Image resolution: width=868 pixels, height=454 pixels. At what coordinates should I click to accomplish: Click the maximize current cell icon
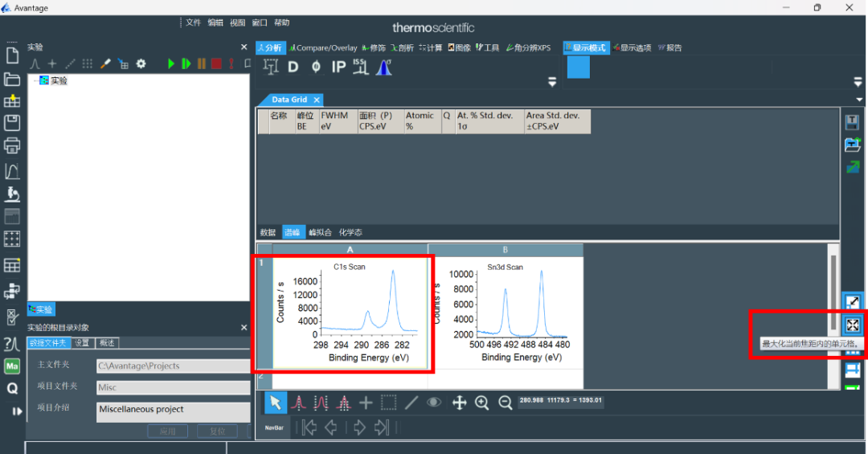[x=853, y=325]
